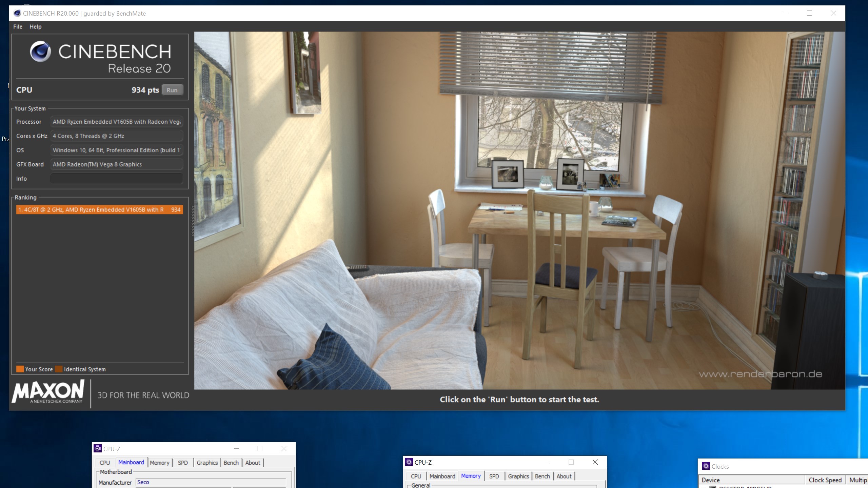Open Mainboard tab in right CPU-Z window
Screen dimensions: 868x488
click(x=442, y=476)
